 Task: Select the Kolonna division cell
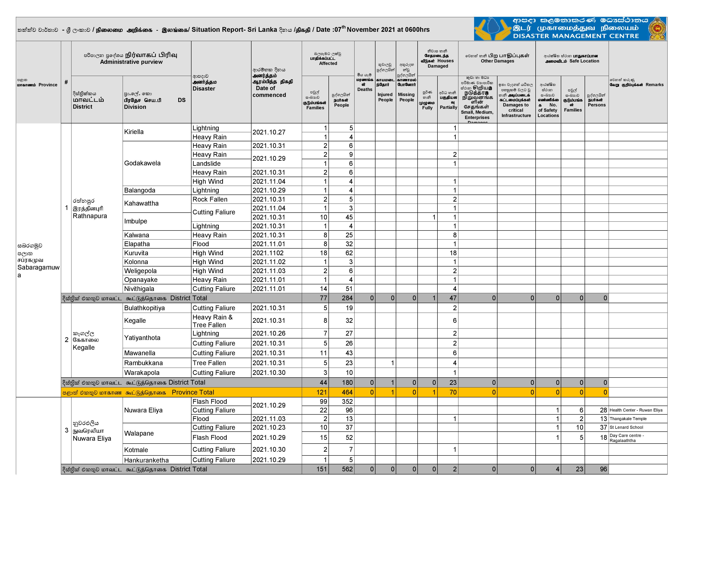[x=157, y=262]
